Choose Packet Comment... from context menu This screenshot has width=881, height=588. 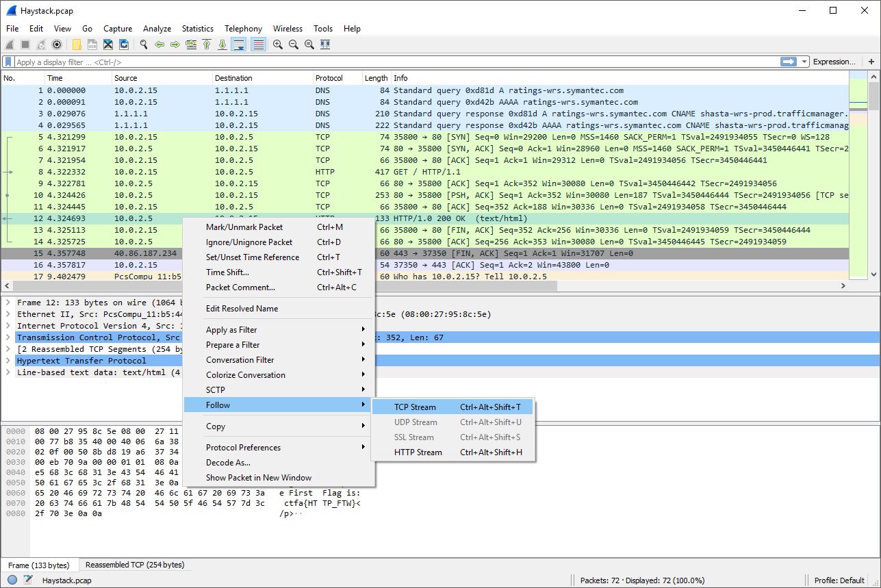pos(278,287)
